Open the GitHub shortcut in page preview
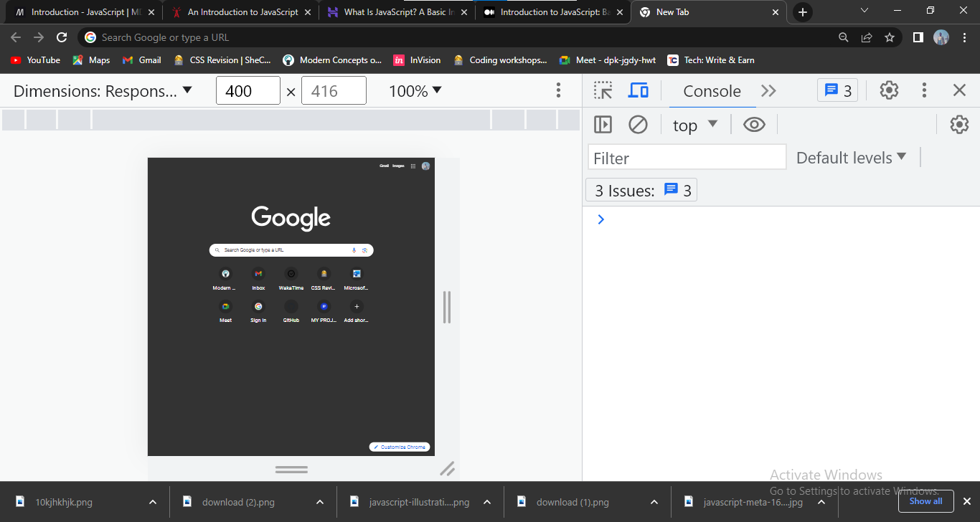 pyautogui.click(x=291, y=310)
